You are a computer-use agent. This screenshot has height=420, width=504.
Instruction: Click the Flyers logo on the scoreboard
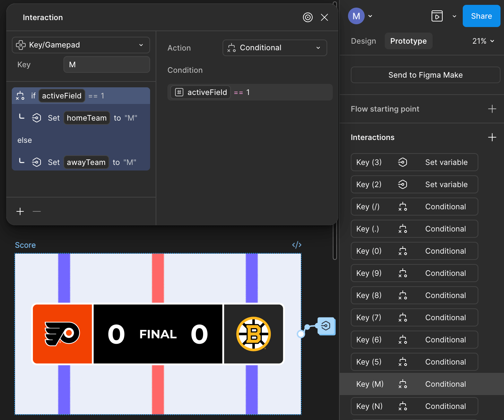tap(62, 334)
